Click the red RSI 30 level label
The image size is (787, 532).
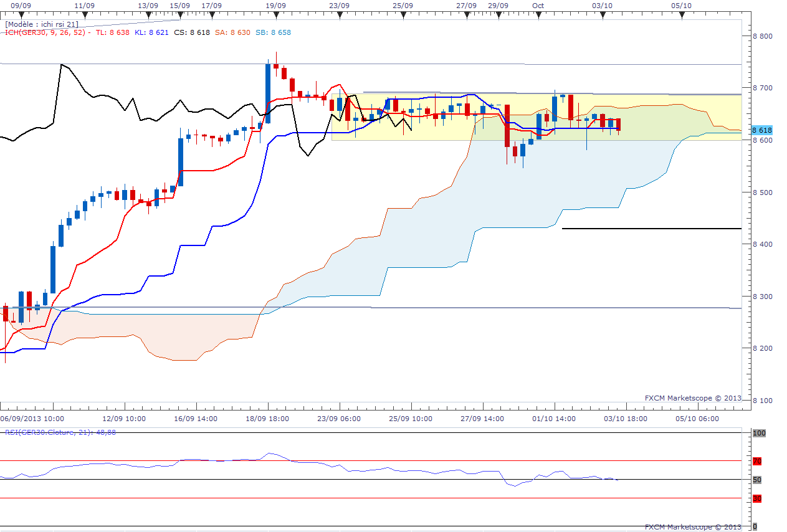point(757,498)
